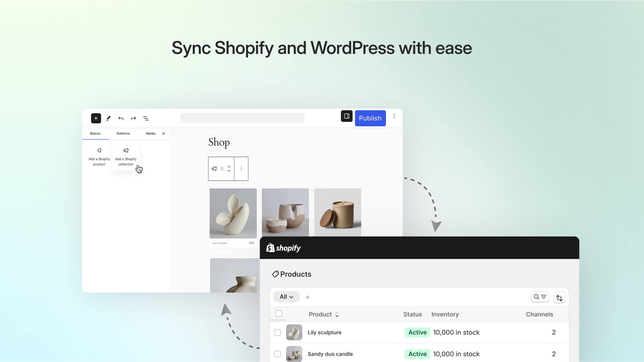The height and width of the screenshot is (362, 644).
Task: Open the block options three-dot menu
Action: pyautogui.click(x=241, y=169)
